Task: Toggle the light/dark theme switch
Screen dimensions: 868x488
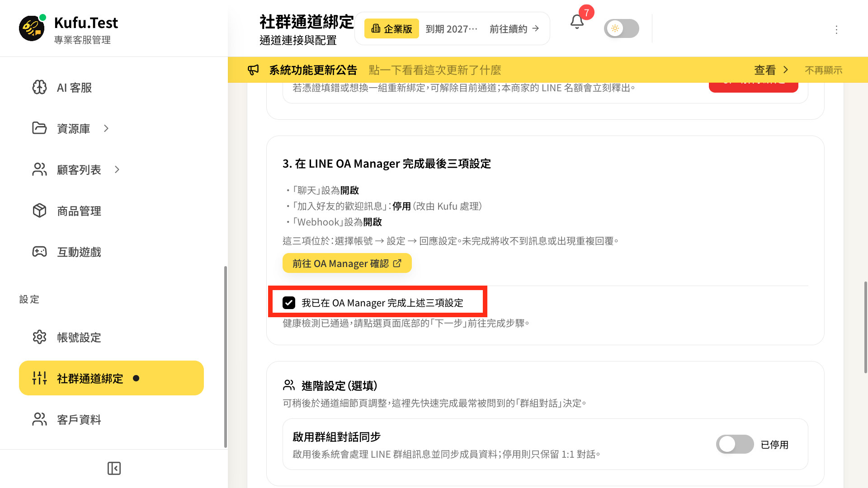Action: pos(621,28)
